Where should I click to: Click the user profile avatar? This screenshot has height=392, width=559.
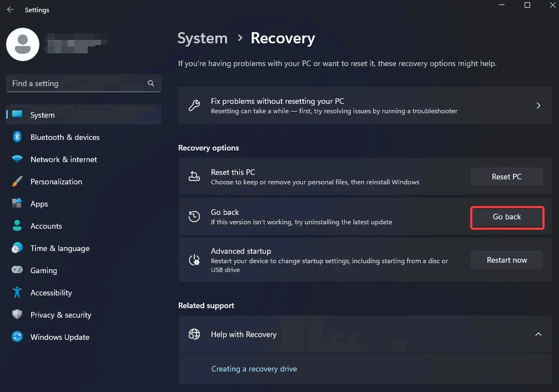(x=23, y=44)
